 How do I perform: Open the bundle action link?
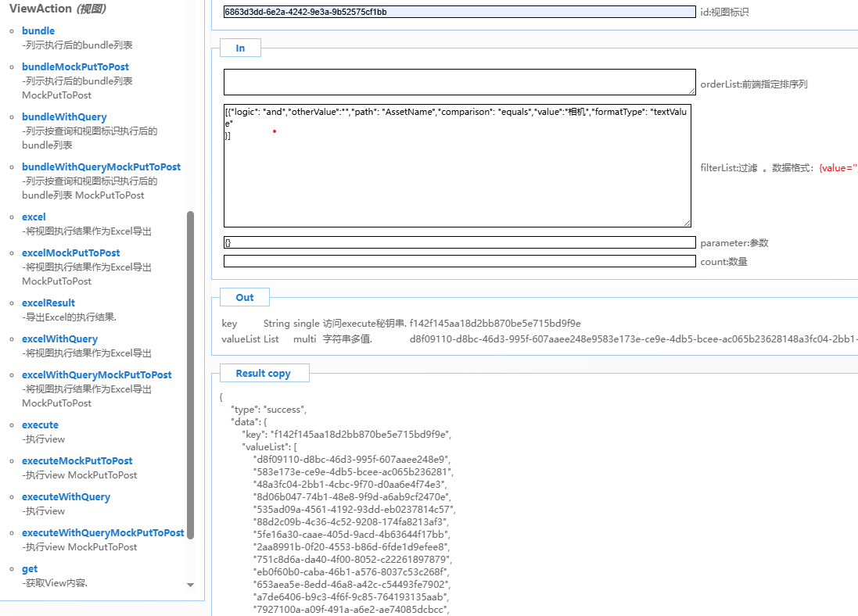(x=38, y=31)
